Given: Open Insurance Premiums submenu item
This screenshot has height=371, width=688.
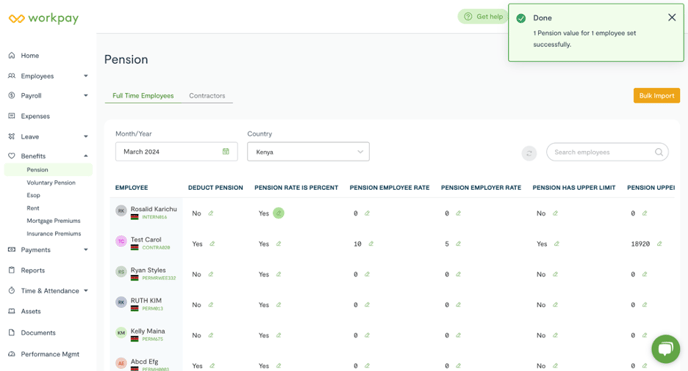Looking at the screenshot, I should (54, 233).
